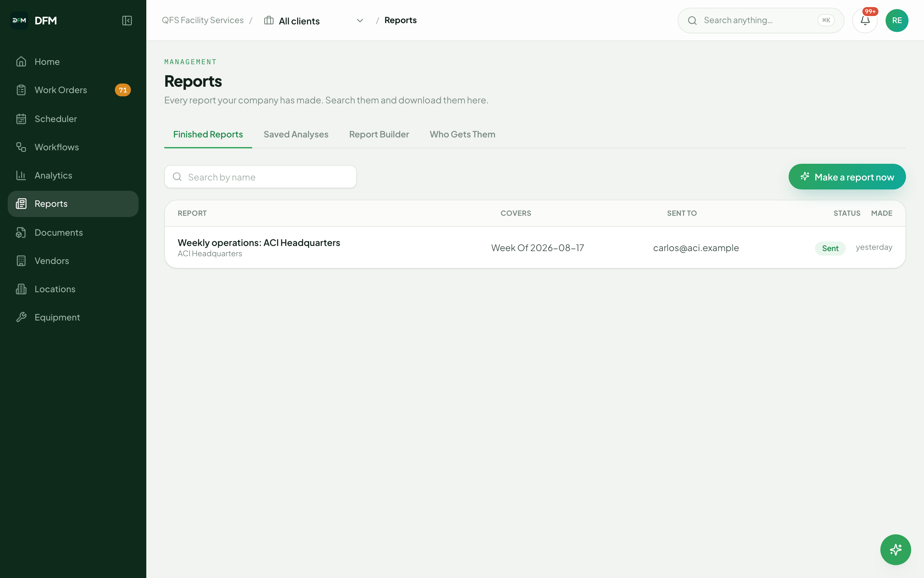Viewport: 924px width, 578px height.
Task: Click the ⌘K shortcut hint
Action: (826, 20)
